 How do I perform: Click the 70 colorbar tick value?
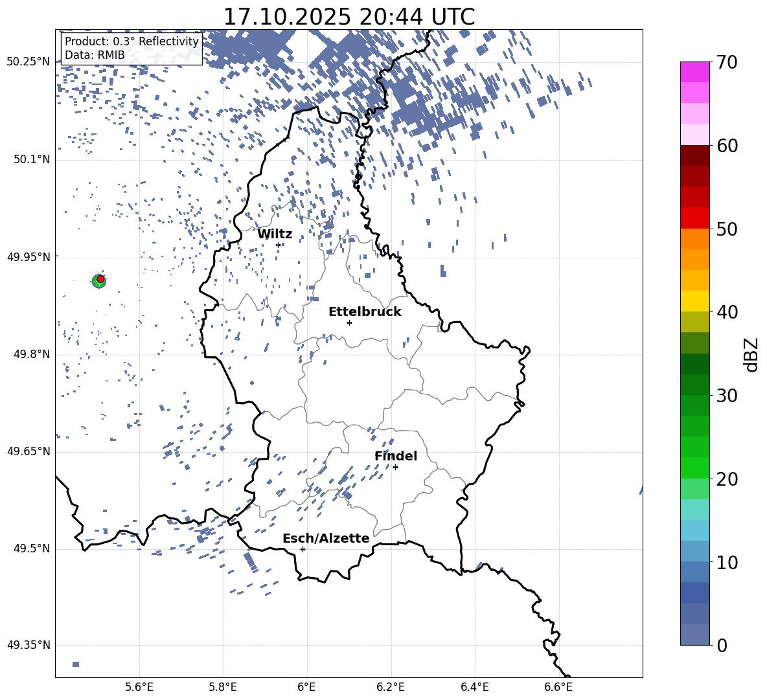(727, 62)
